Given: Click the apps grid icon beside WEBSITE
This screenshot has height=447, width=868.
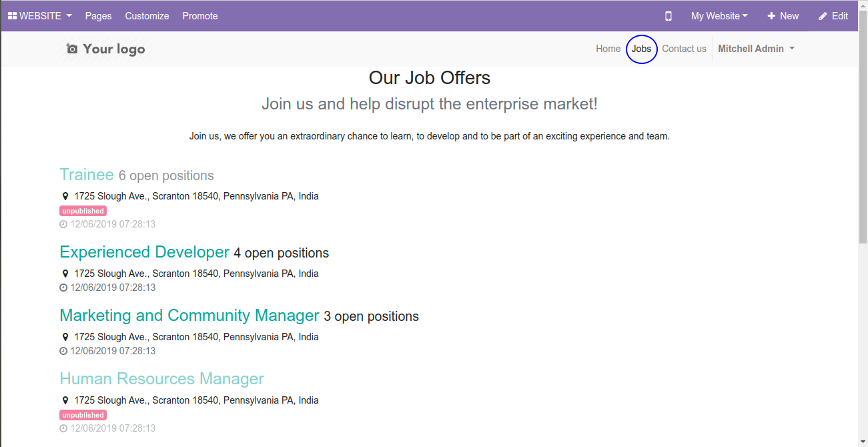Looking at the screenshot, I should coord(12,16).
